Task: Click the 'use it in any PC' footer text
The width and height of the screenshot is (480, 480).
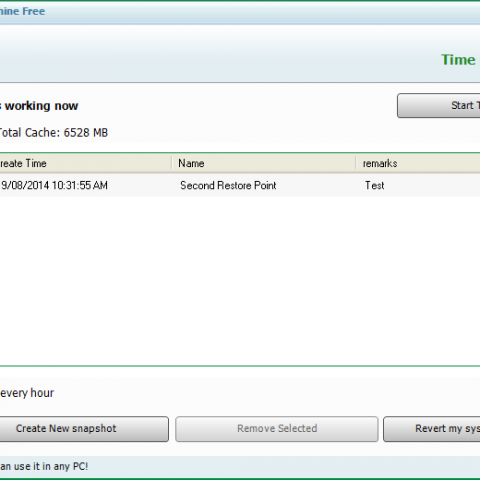Action: pyautogui.click(x=44, y=466)
